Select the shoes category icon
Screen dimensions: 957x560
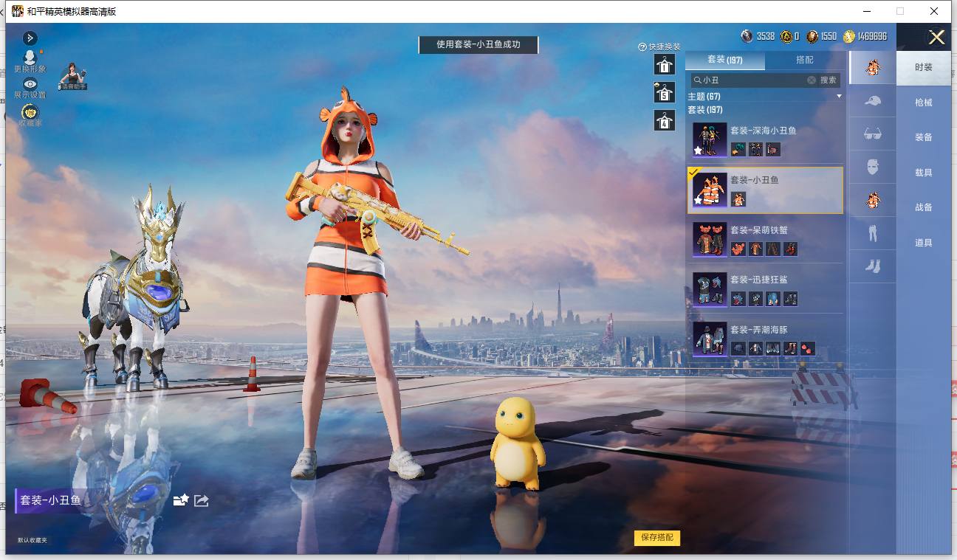[x=872, y=266]
